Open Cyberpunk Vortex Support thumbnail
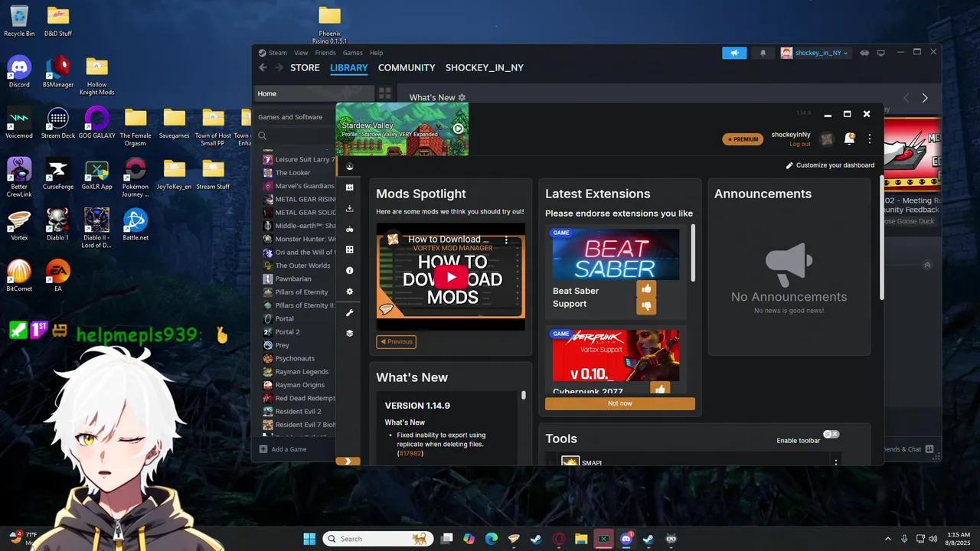Image resolution: width=980 pixels, height=551 pixels. click(616, 355)
